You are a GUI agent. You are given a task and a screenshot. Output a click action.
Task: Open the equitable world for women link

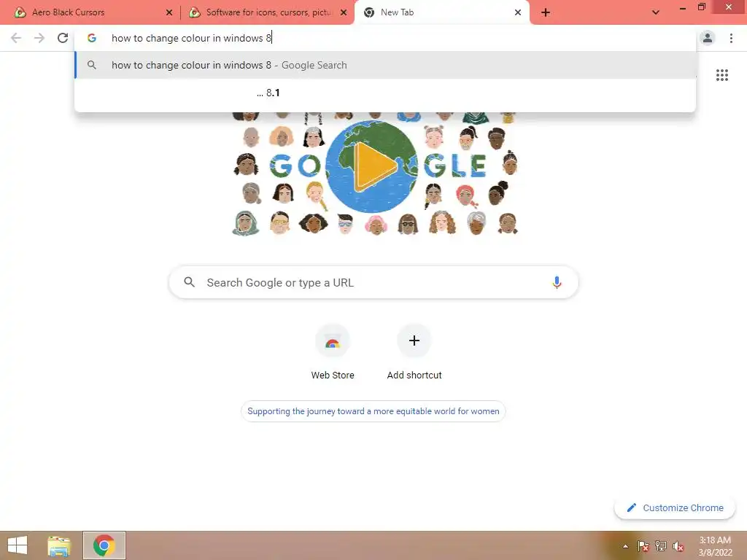pyautogui.click(x=373, y=411)
